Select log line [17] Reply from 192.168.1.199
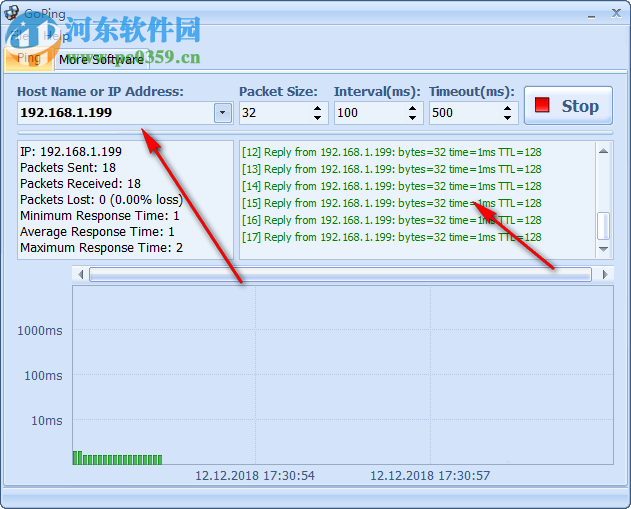Screen dimensions: 631x509 [x=392, y=237]
